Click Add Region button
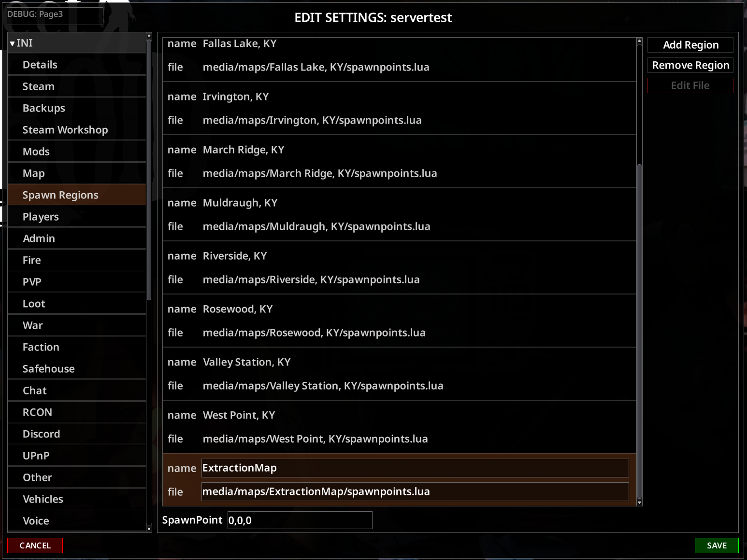 click(690, 45)
